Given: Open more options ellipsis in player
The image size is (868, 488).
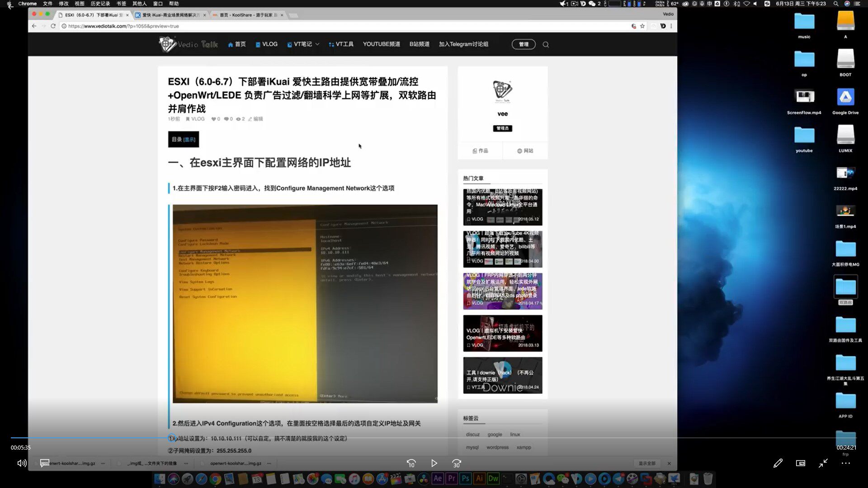Looking at the screenshot, I should (845, 463).
